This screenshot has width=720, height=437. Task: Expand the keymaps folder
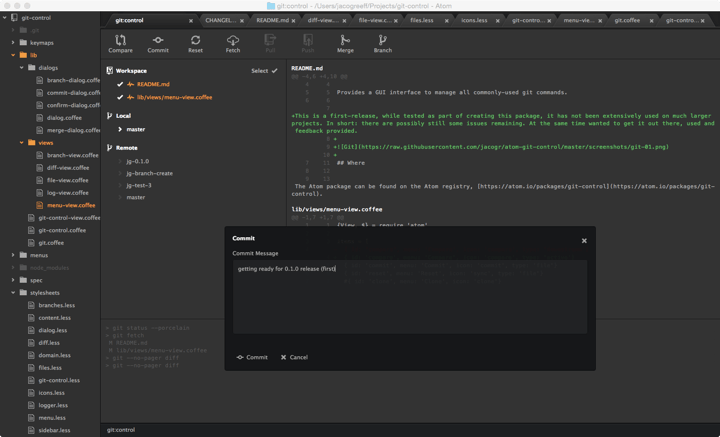pos(13,43)
